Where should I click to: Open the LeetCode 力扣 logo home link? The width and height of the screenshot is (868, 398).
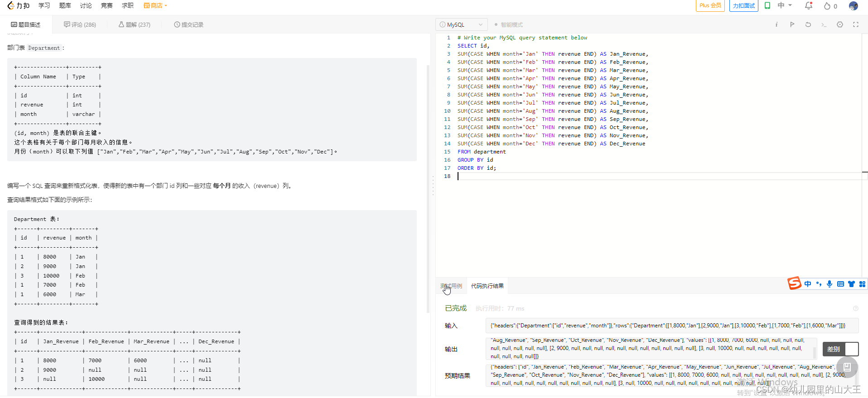click(19, 6)
